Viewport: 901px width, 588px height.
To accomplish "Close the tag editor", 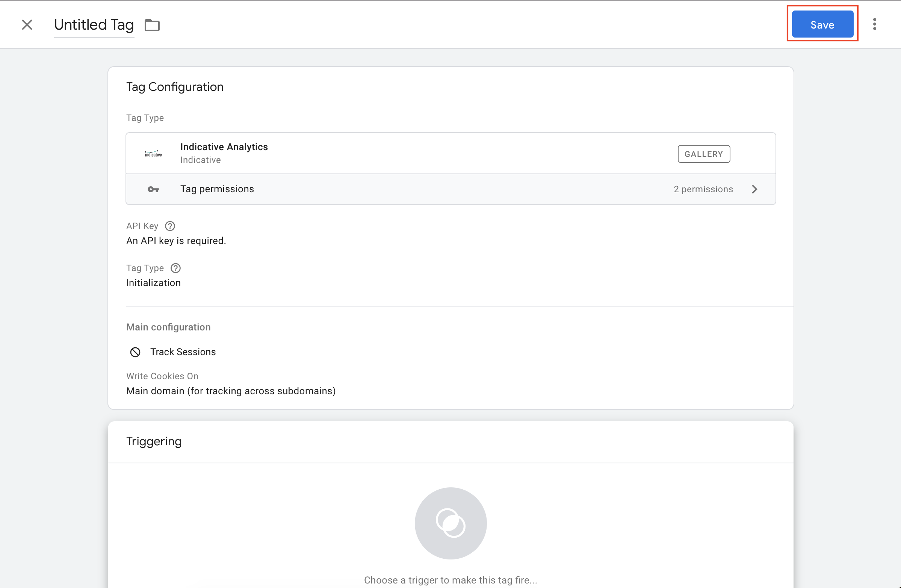I will pyautogui.click(x=27, y=25).
